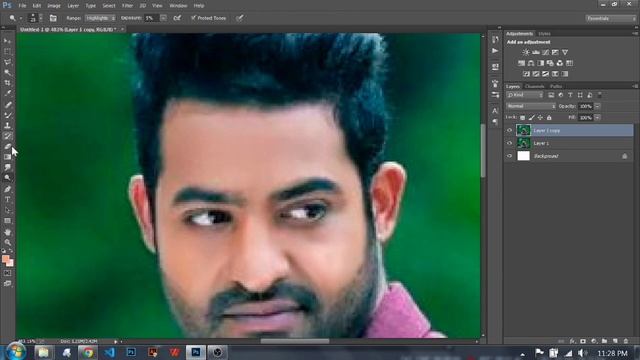Open the Essentials workspace dropdown
Image resolution: width=640 pixels, height=360 pixels.
coord(611,18)
